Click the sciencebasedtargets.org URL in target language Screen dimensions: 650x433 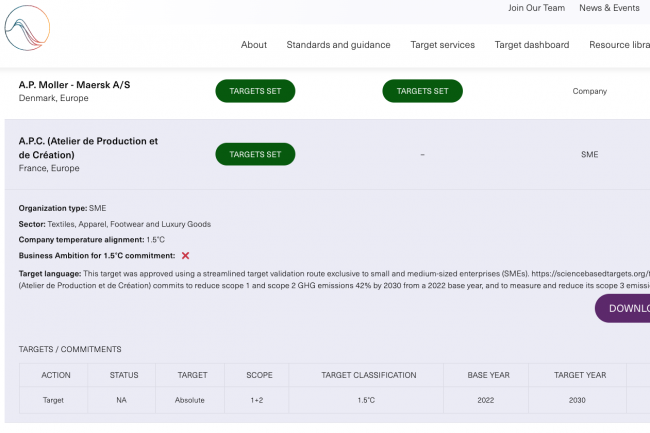coord(590,274)
